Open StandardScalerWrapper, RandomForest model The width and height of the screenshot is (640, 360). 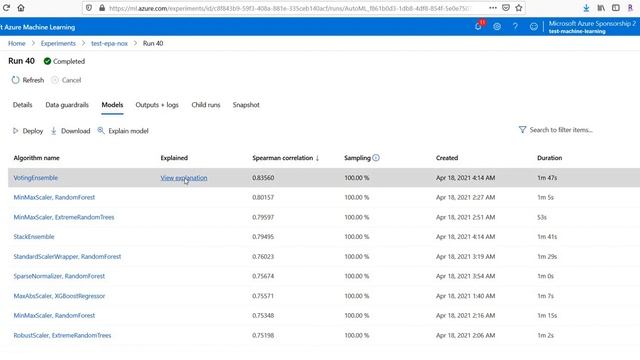coord(67,257)
